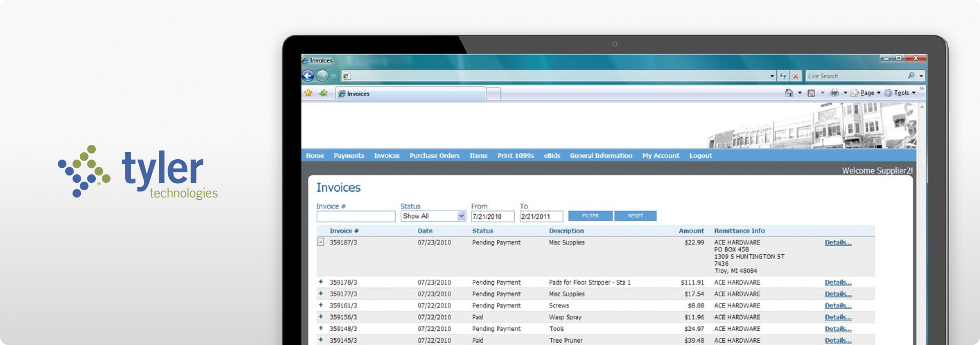The height and width of the screenshot is (345, 980).
Task: Click the Description column header
Action: tap(566, 231)
